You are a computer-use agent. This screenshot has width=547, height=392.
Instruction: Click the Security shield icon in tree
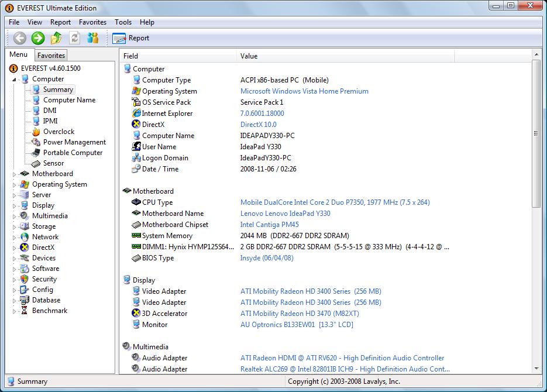(25, 279)
